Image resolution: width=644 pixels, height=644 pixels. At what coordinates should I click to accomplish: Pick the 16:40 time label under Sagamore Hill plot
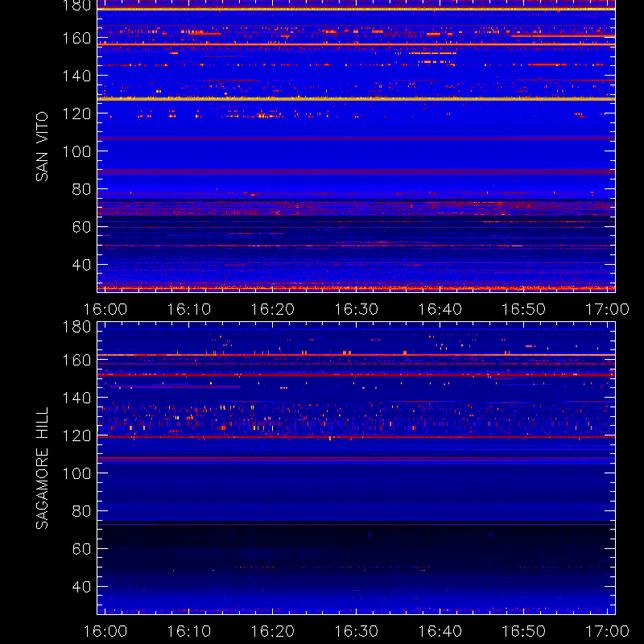440,631
